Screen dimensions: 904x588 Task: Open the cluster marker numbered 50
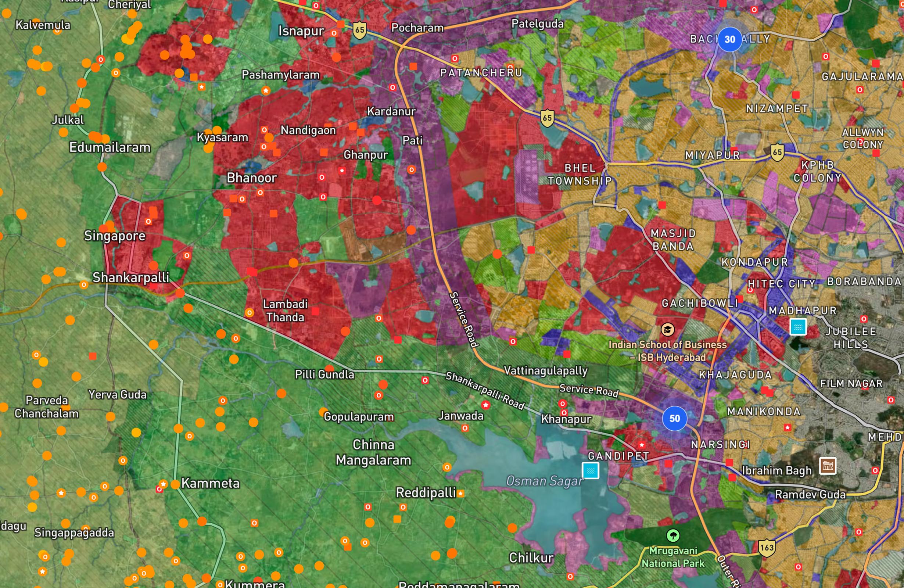click(x=674, y=418)
